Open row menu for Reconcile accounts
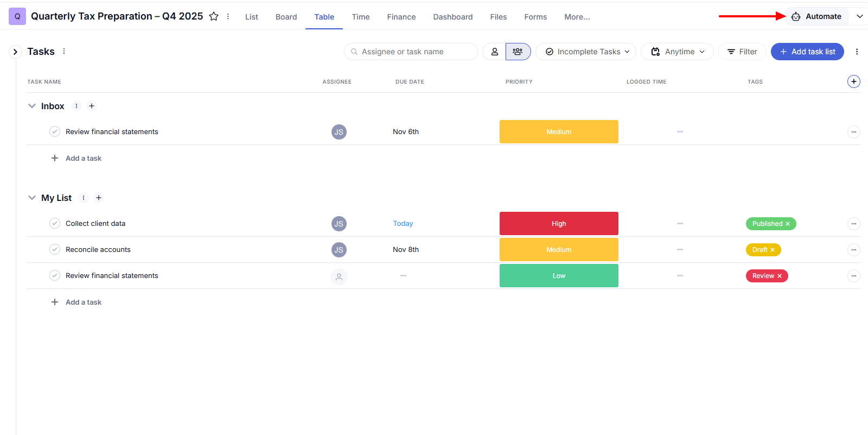Viewport: 868px width, 435px height. pos(854,250)
